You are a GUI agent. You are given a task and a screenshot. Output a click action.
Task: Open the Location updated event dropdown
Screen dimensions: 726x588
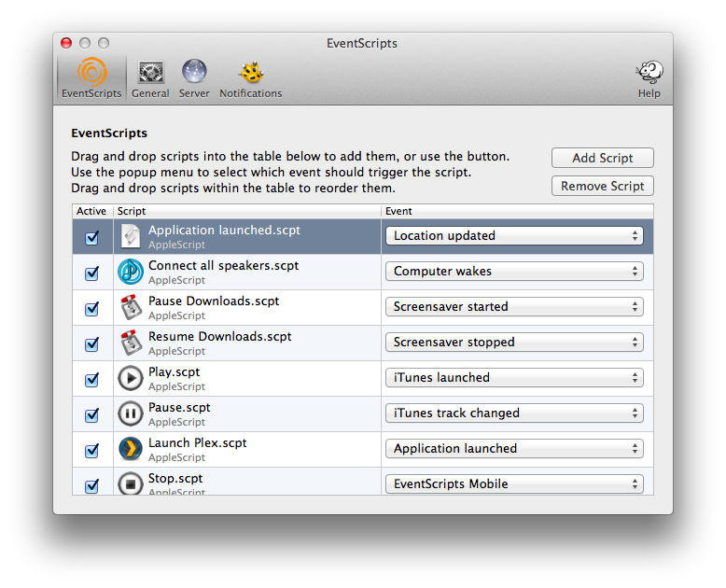point(513,236)
